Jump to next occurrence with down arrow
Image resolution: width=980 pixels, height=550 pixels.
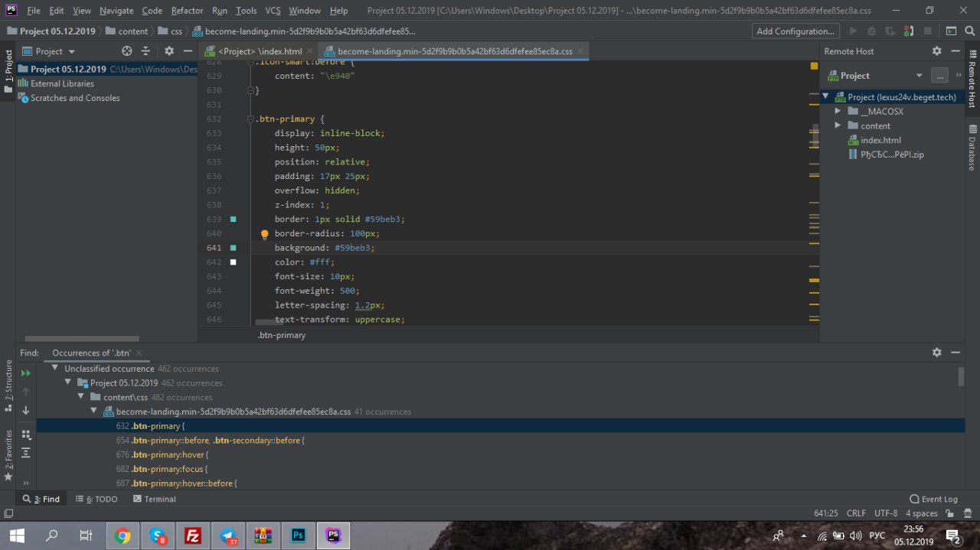coord(26,411)
